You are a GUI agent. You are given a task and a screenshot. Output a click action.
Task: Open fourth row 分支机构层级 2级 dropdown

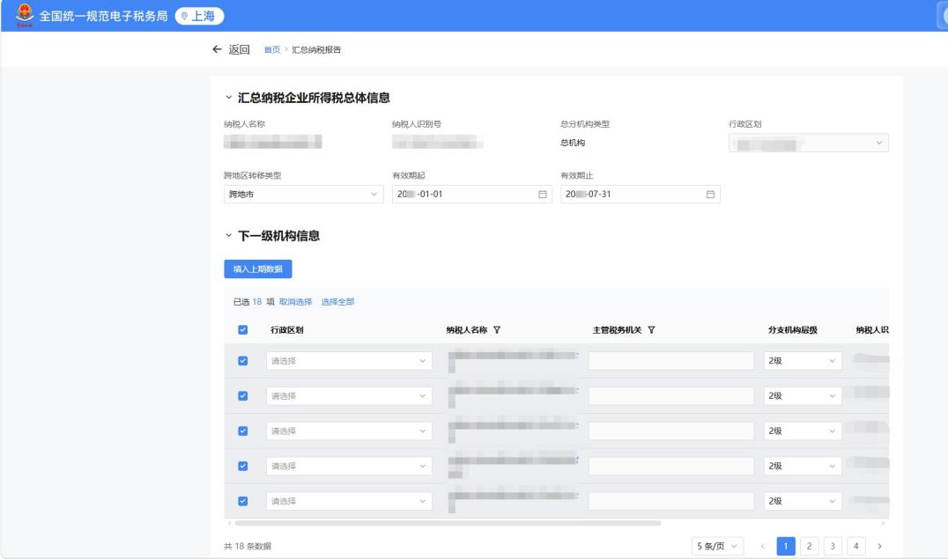coord(803,466)
